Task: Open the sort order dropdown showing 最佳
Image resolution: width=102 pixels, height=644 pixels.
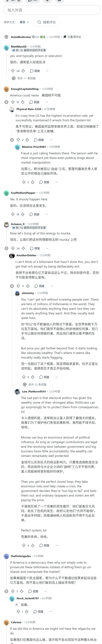Action: [24, 22]
